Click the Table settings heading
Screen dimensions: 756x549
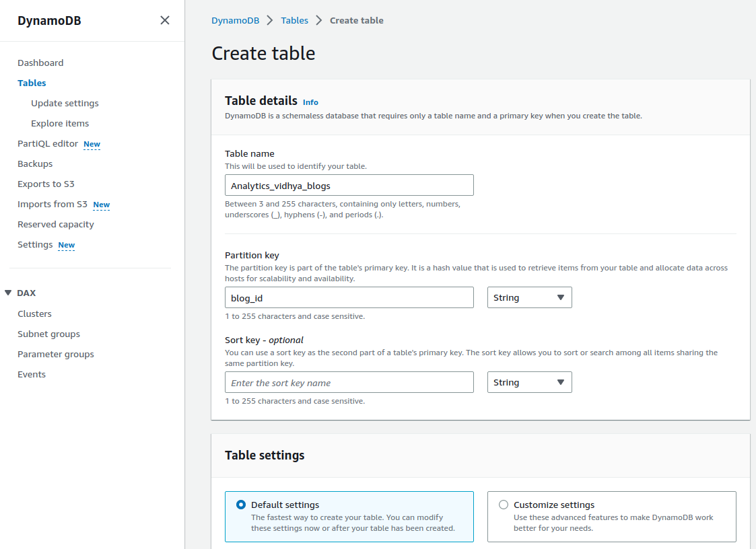click(265, 455)
